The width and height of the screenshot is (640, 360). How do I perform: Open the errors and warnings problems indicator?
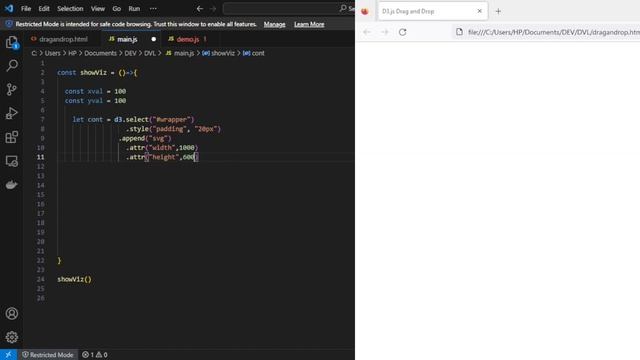pos(95,355)
